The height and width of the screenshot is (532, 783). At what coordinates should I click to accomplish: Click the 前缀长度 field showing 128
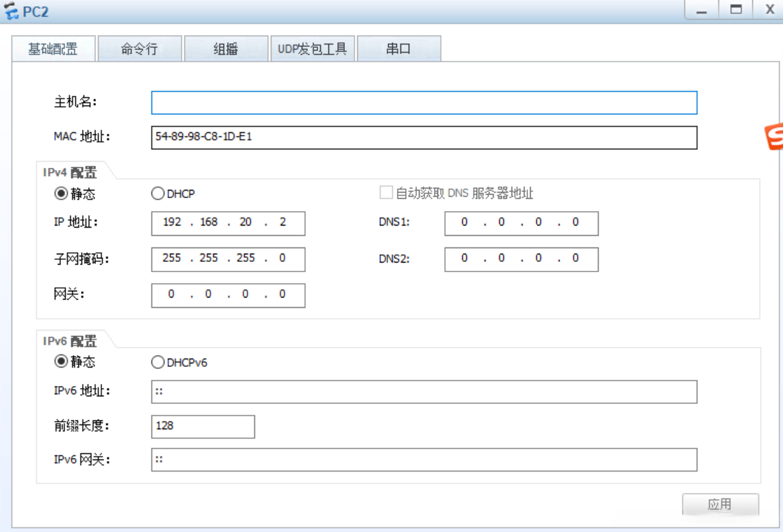click(x=203, y=426)
